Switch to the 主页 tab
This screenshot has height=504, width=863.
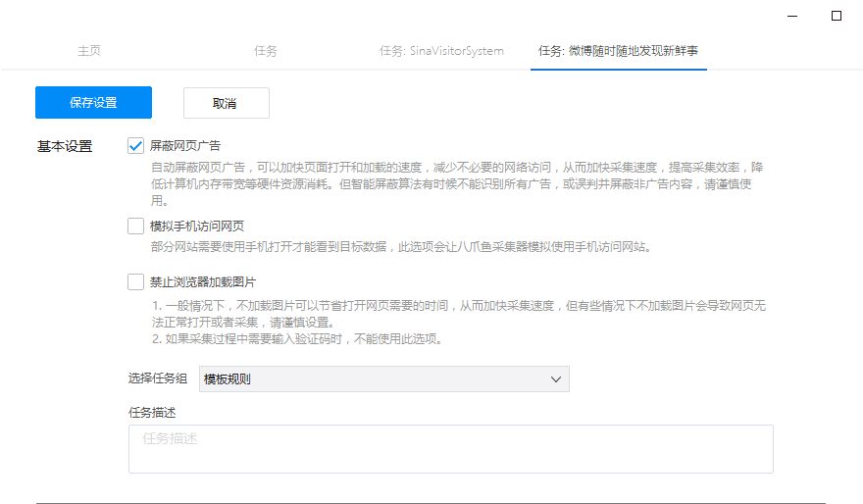pos(89,51)
